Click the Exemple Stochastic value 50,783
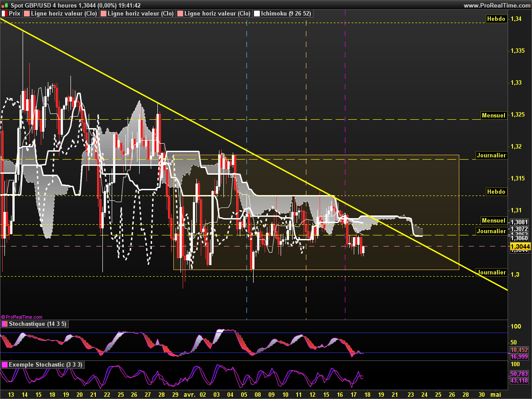 pyautogui.click(x=519, y=374)
